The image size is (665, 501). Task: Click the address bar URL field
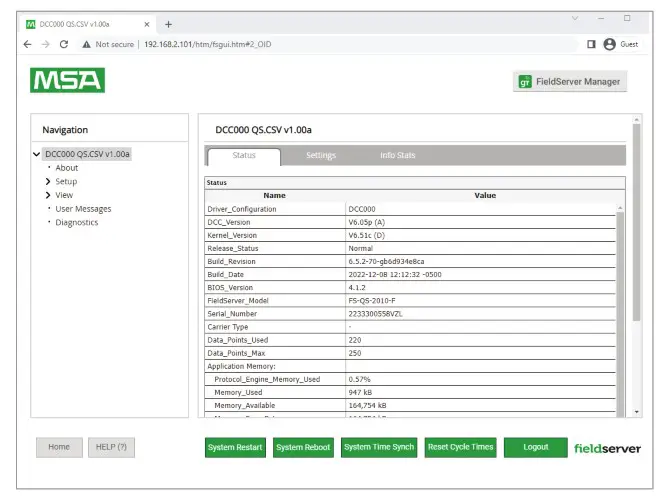(x=300, y=44)
